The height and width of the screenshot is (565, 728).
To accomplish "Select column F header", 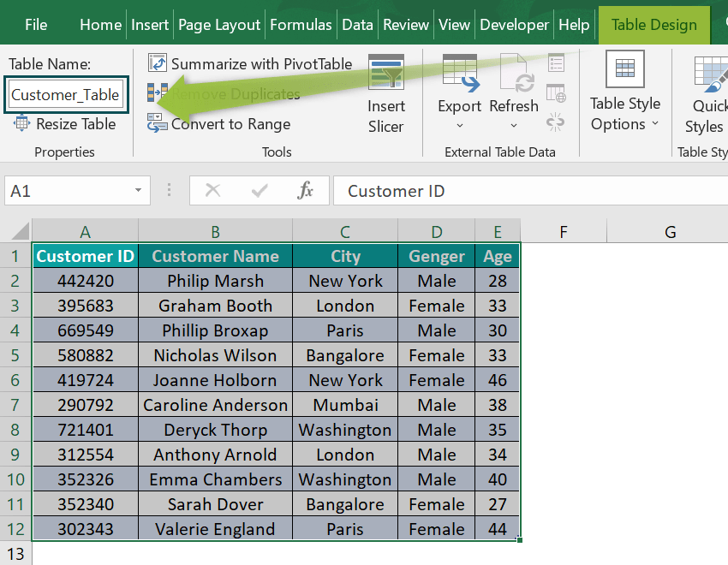I will pos(564,231).
